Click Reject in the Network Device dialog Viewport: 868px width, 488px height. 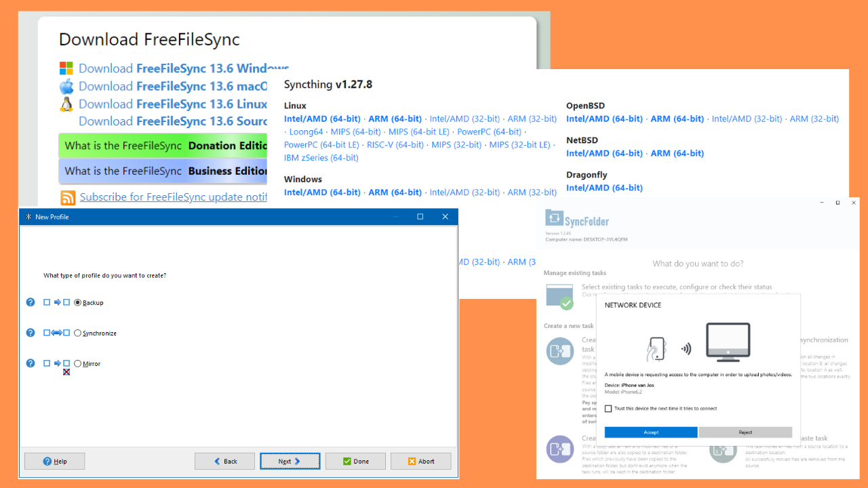pyautogui.click(x=745, y=432)
